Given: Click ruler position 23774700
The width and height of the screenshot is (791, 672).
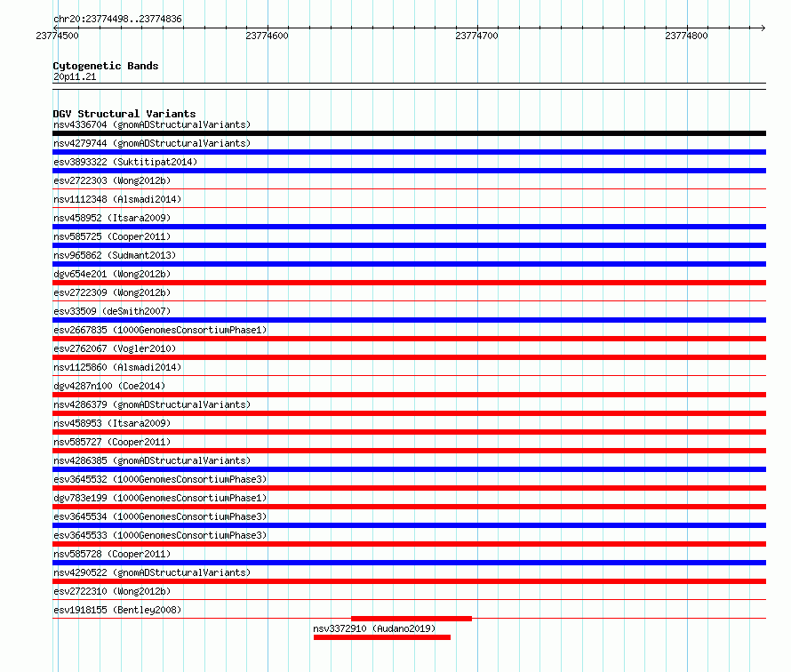Looking at the screenshot, I should click(476, 36).
